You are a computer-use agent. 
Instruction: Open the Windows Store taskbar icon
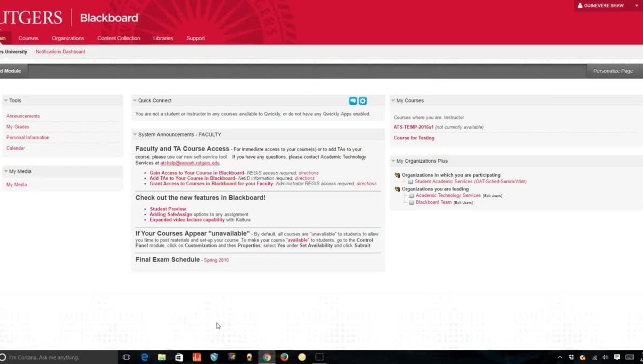point(179,357)
